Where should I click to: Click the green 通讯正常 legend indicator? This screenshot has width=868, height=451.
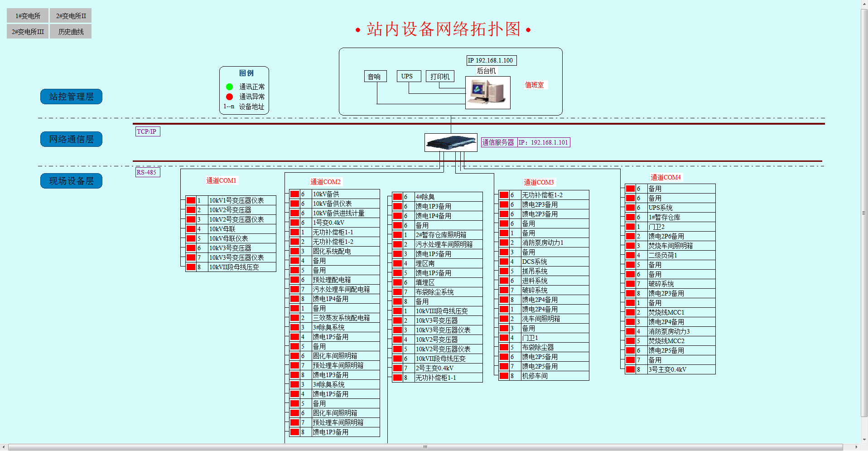[x=229, y=87]
